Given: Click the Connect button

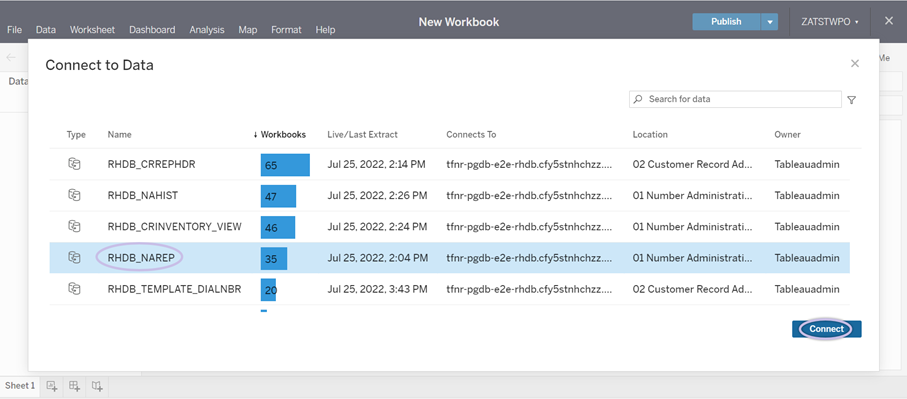Looking at the screenshot, I should click(827, 329).
